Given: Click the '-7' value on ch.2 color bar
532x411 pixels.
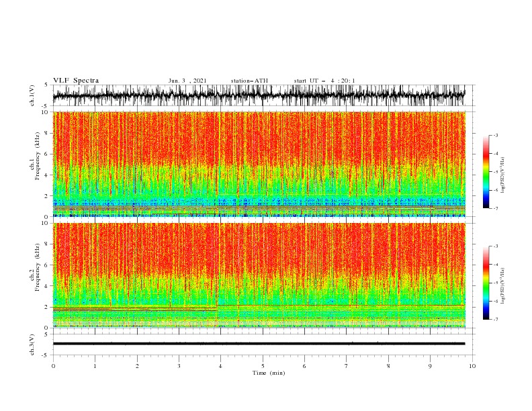Looking at the screenshot, I should (495, 320).
